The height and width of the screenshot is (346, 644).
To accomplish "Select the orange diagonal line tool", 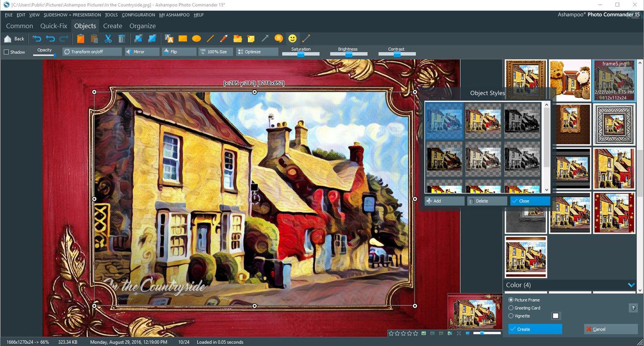I will pyautogui.click(x=210, y=39).
